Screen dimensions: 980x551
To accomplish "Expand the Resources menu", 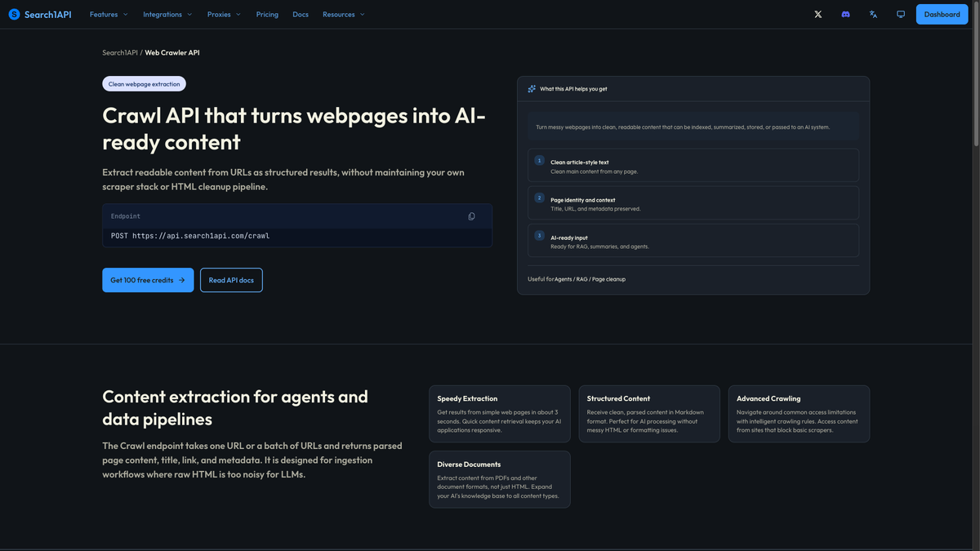I will [344, 14].
